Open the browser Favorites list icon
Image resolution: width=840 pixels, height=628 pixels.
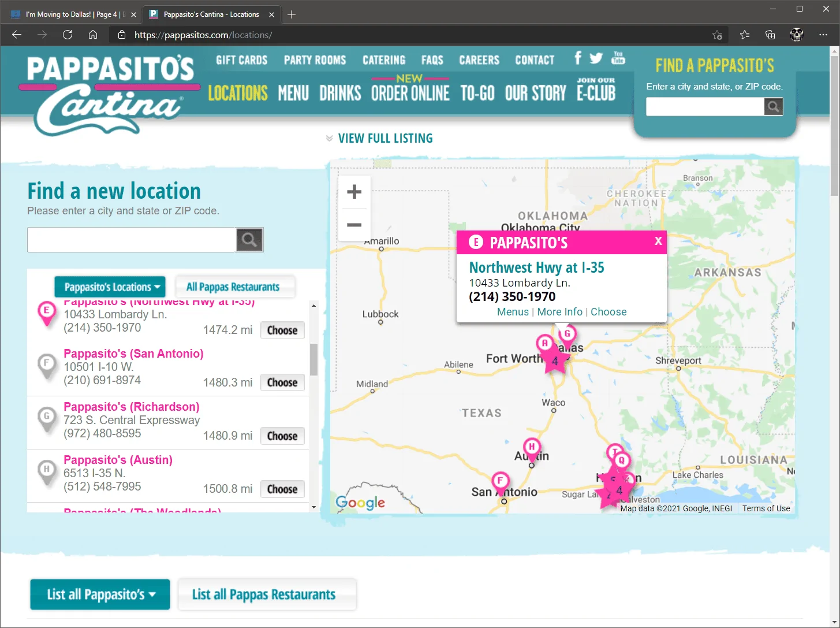click(745, 35)
